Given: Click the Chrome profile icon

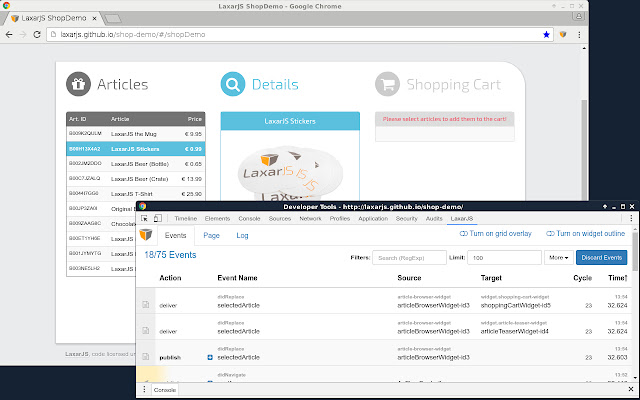Looking at the screenshot, I should pyautogui.click(x=578, y=16).
